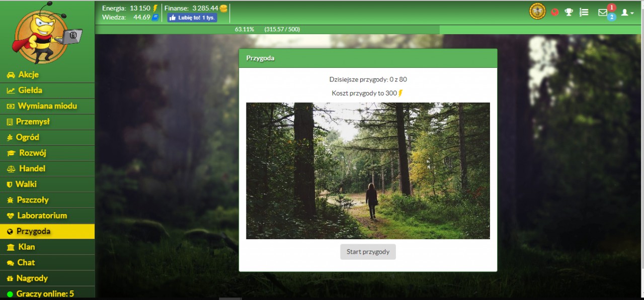Click the blue notification badge showing 2
Viewport: 644px width, 300px height.
(611, 17)
